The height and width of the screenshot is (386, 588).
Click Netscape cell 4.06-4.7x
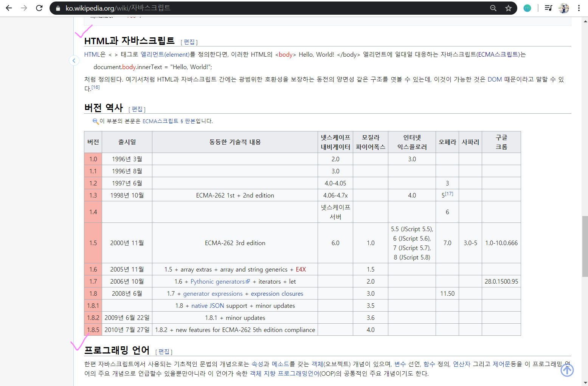point(335,195)
